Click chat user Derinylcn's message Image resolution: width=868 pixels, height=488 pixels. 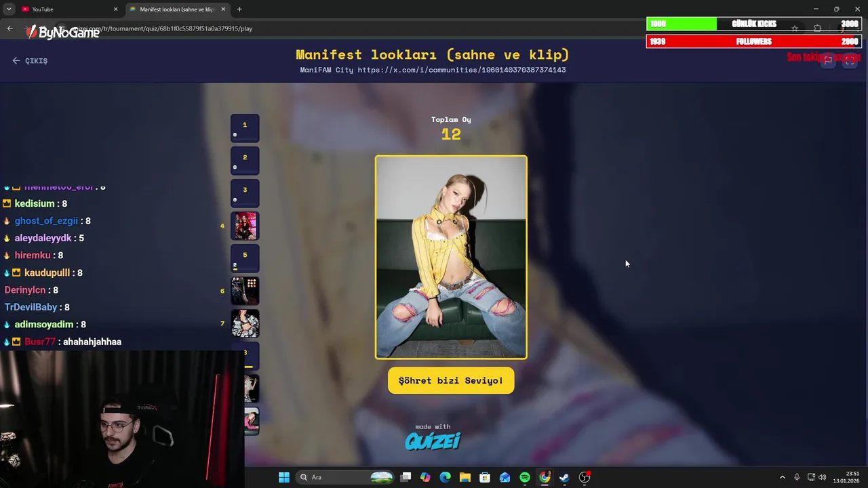(x=31, y=290)
